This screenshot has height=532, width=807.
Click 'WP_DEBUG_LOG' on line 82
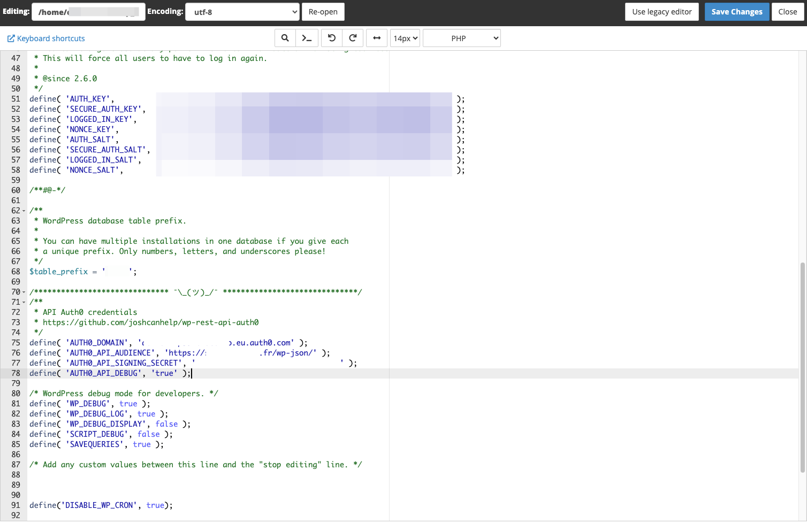[x=97, y=414]
